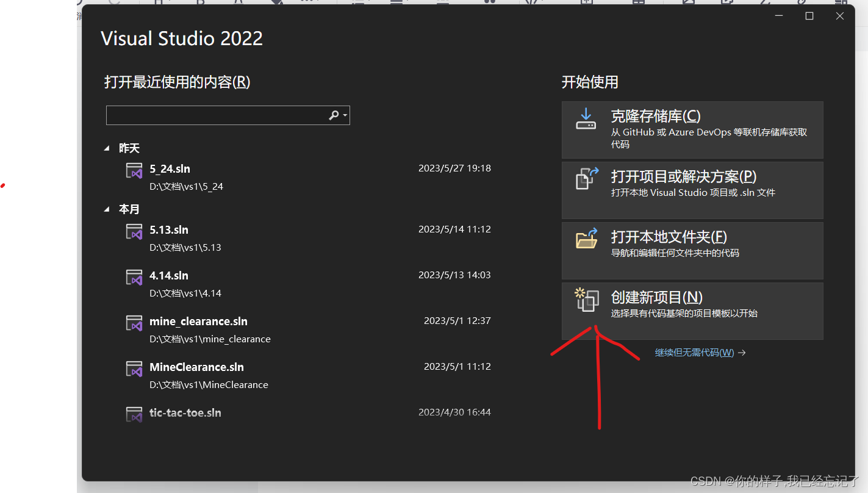Viewport: 868px width, 493px height.
Task: Click 创建新项目(N) button
Action: pos(692,311)
